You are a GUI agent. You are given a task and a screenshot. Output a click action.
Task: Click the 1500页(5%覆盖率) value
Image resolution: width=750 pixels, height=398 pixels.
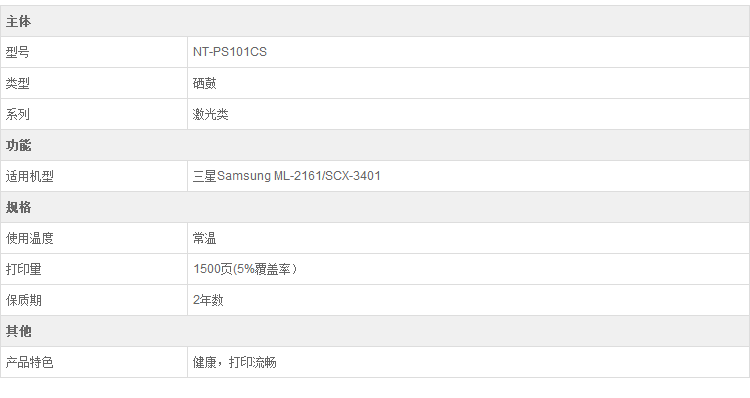point(245,269)
